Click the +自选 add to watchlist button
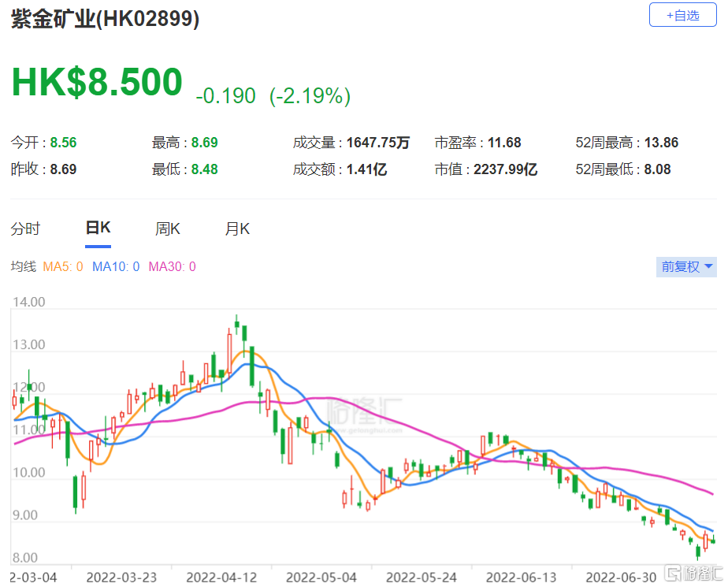Viewport: 728px width, 587px height. click(x=682, y=15)
